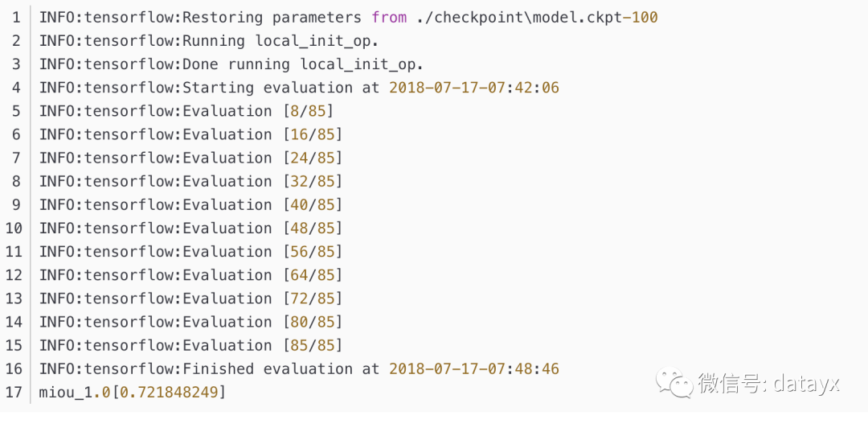868x424 pixels.
Task: Click the 微信号: datayx watermark text
Action: pos(768,383)
